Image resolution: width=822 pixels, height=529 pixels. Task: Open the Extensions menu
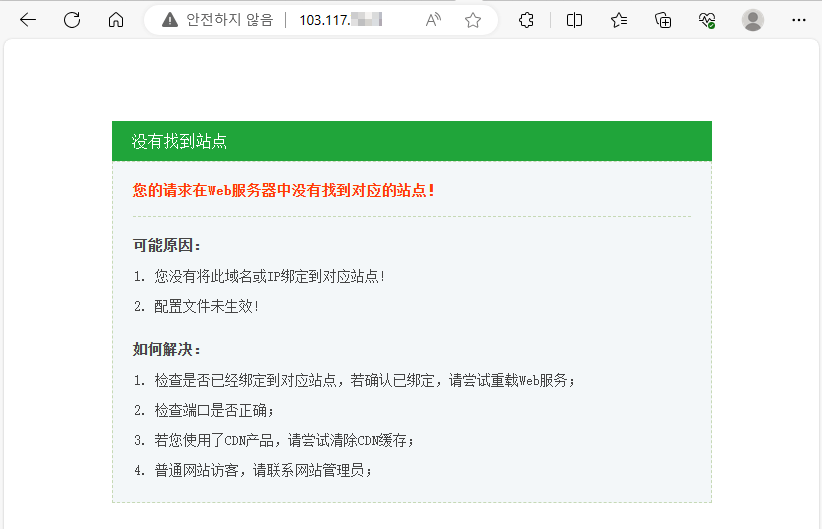pyautogui.click(x=526, y=20)
